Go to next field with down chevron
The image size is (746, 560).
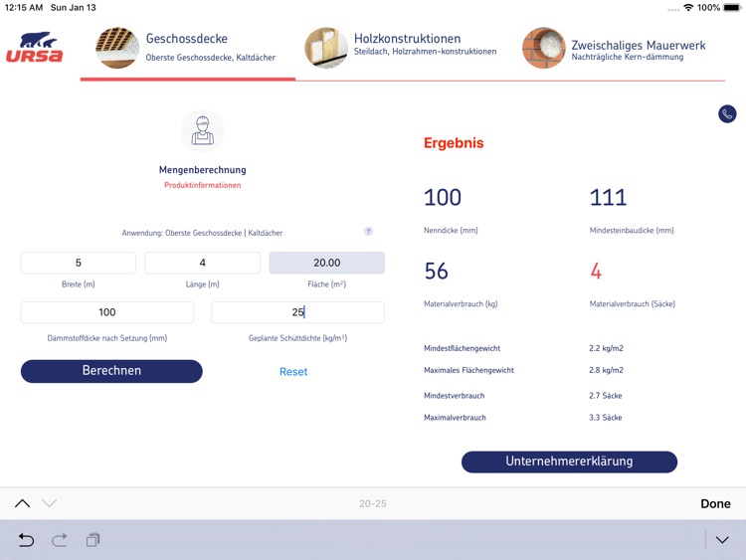(50, 503)
